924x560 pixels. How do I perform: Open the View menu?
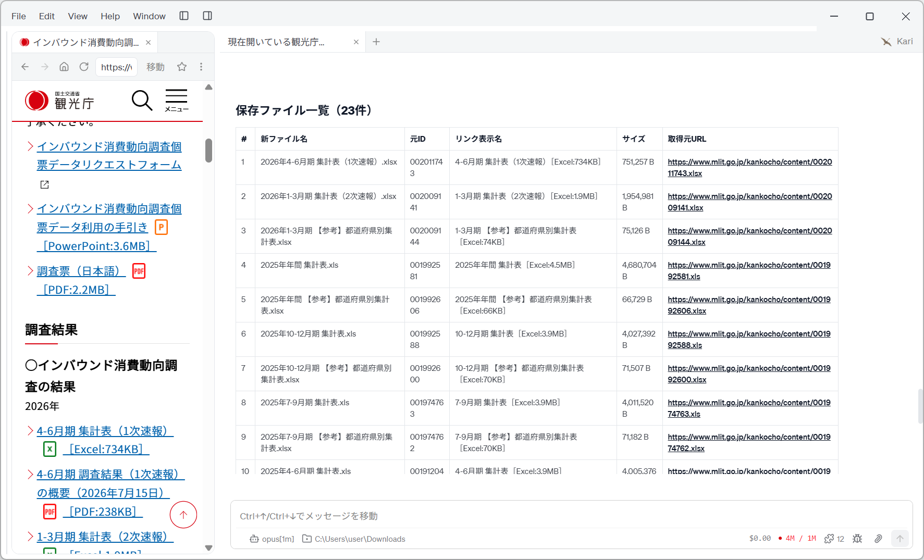(78, 16)
